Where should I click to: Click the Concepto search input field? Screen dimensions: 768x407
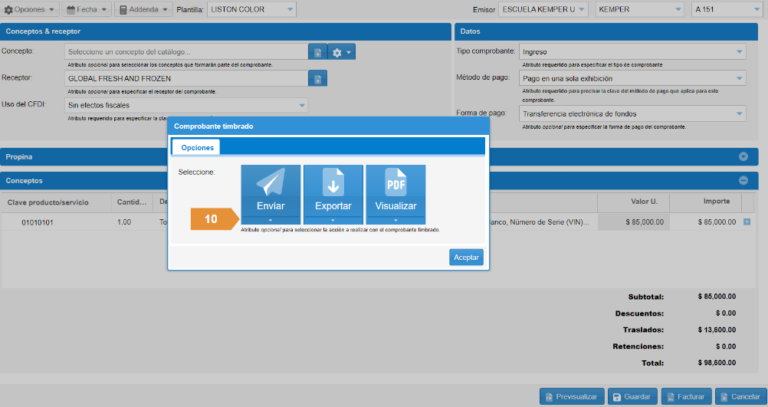coord(185,52)
